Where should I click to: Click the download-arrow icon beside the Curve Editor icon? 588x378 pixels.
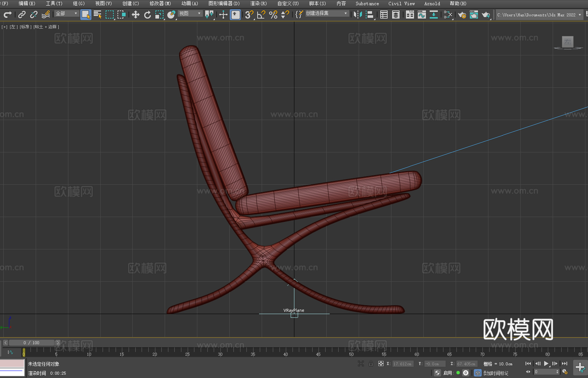(434, 14)
